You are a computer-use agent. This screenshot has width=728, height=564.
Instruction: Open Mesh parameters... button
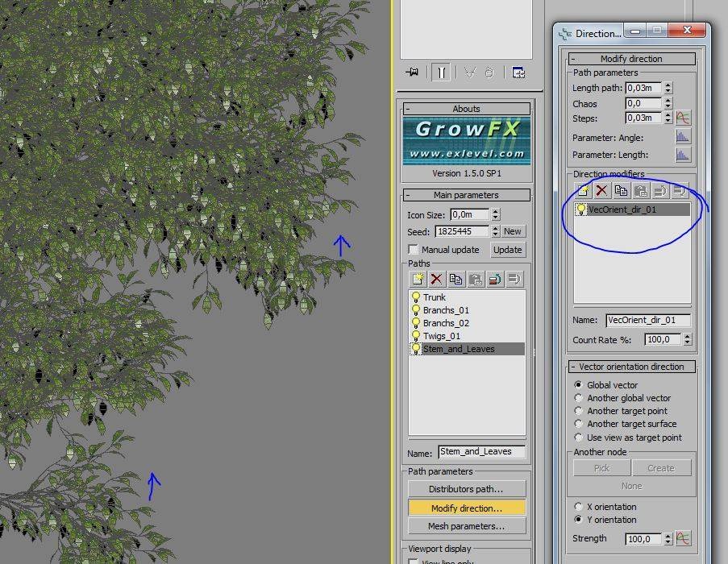tap(467, 526)
